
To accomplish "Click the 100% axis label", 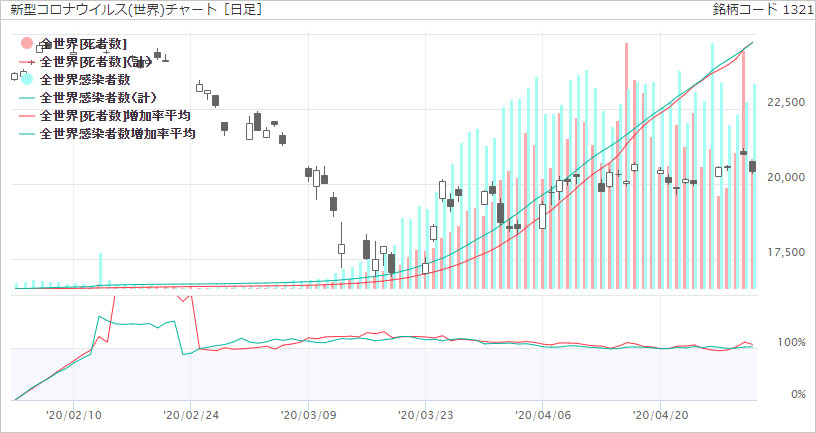I will [x=794, y=343].
